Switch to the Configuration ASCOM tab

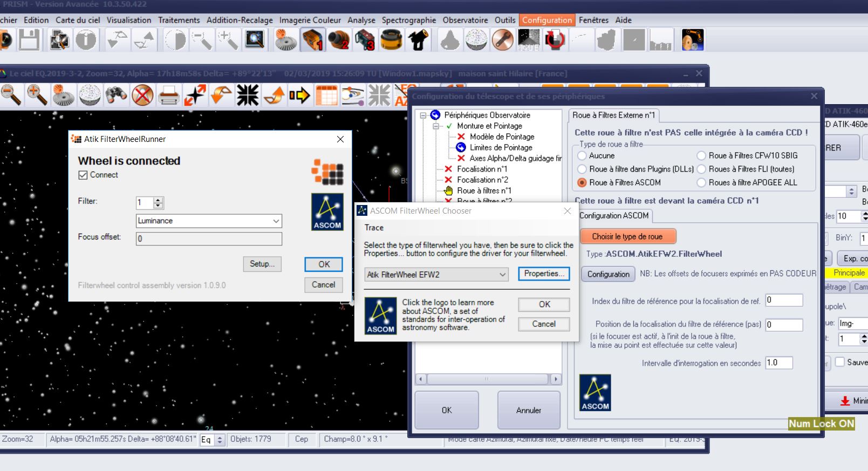[614, 216]
